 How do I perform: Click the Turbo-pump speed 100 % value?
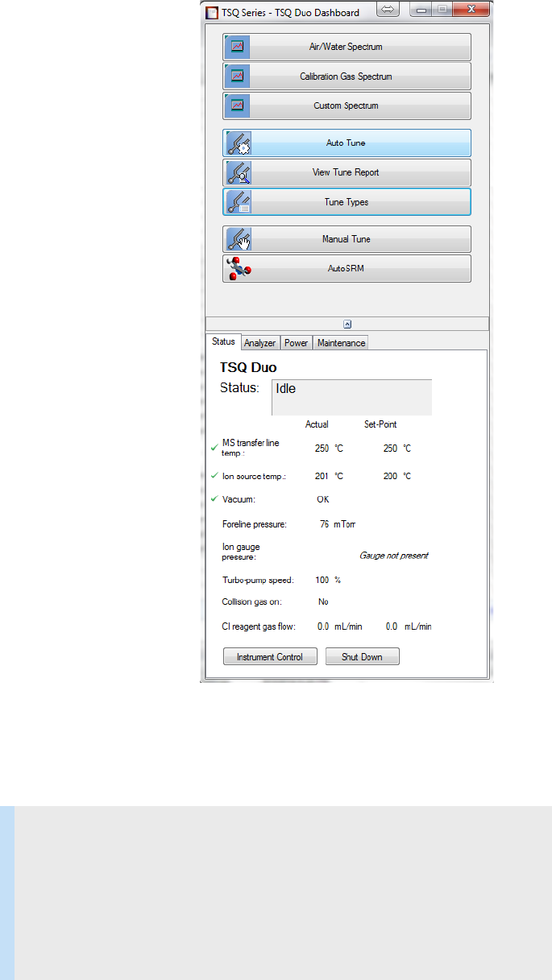328,580
